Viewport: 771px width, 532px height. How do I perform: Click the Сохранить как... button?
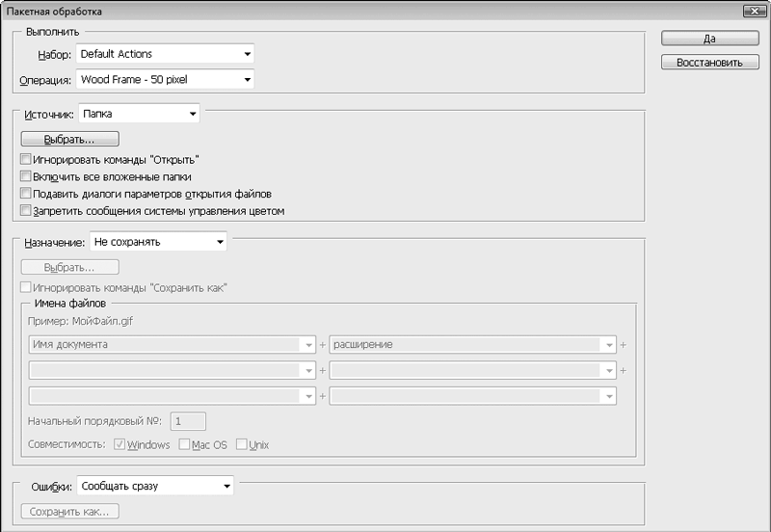[69, 512]
